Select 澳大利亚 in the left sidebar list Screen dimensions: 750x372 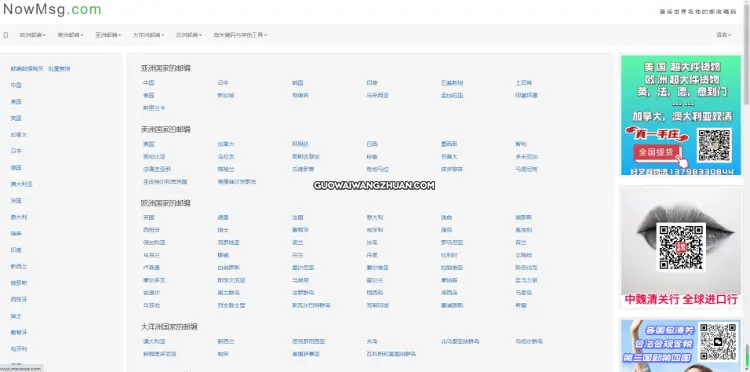point(22,184)
